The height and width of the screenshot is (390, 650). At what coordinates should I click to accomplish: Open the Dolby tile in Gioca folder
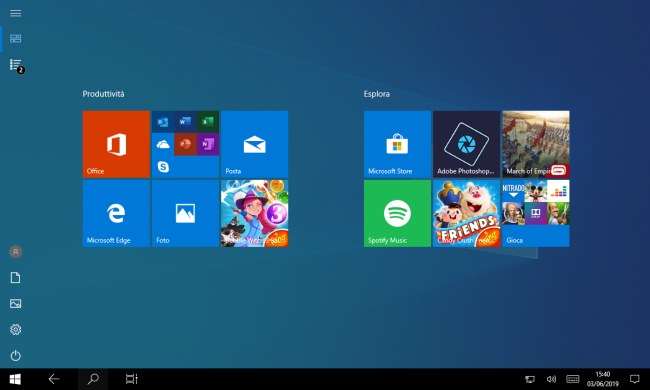536,213
